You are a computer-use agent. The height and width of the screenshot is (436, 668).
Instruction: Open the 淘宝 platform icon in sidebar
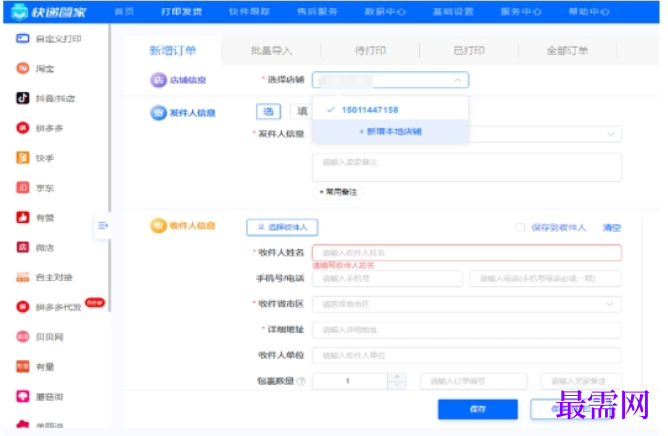[x=23, y=68]
